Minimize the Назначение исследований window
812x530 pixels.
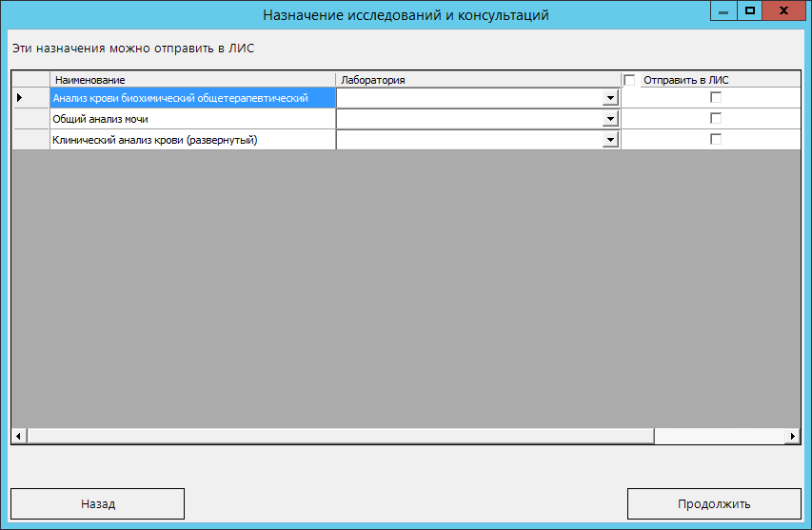(724, 11)
